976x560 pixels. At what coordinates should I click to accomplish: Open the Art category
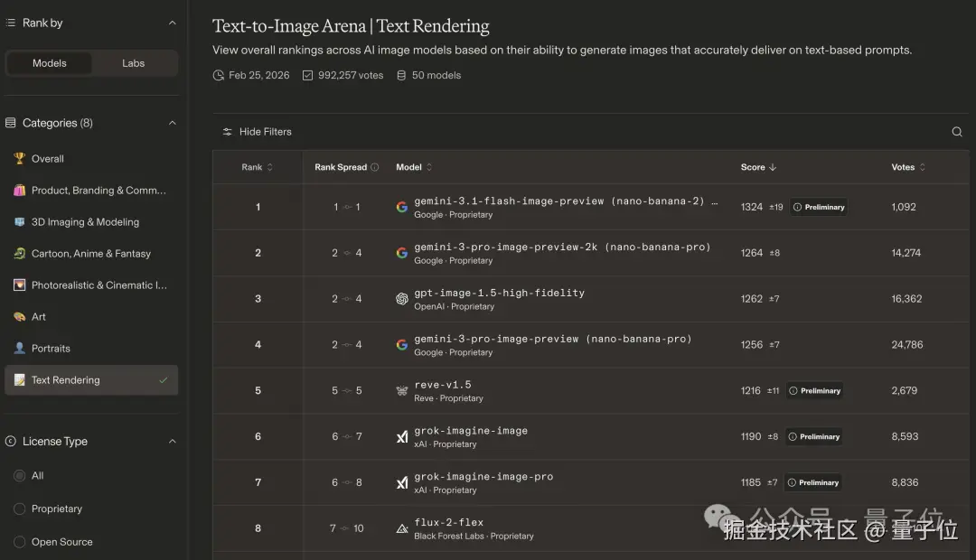tap(39, 317)
